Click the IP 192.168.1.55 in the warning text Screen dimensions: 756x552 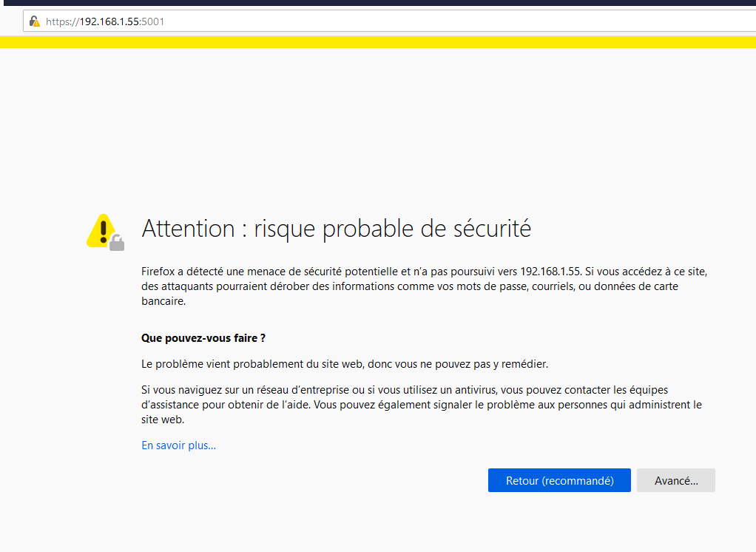pyautogui.click(x=550, y=272)
